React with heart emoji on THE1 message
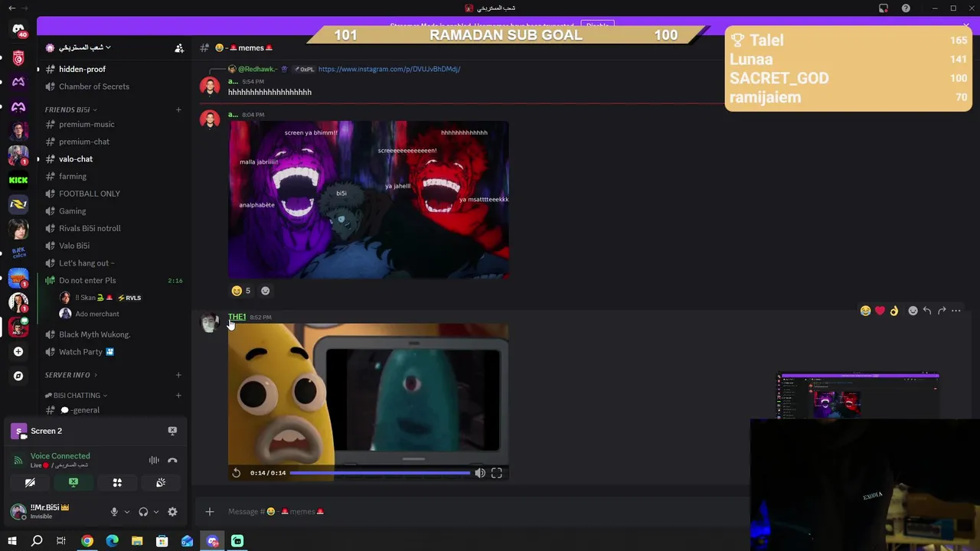 point(880,311)
